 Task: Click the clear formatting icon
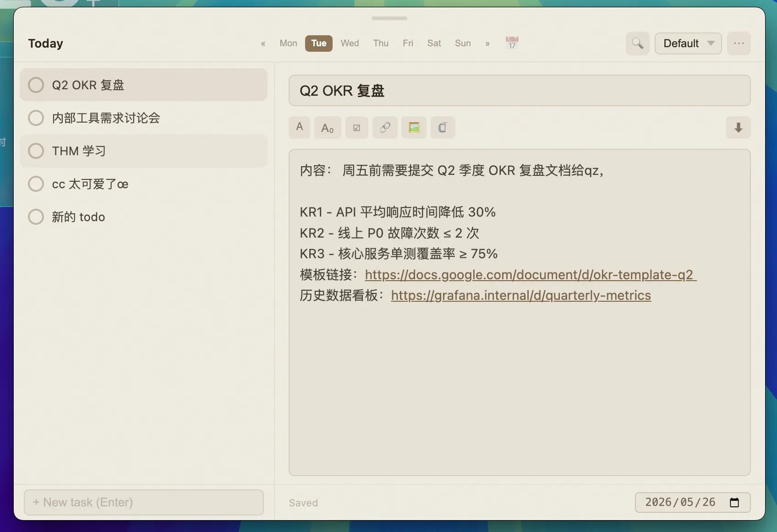(443, 127)
